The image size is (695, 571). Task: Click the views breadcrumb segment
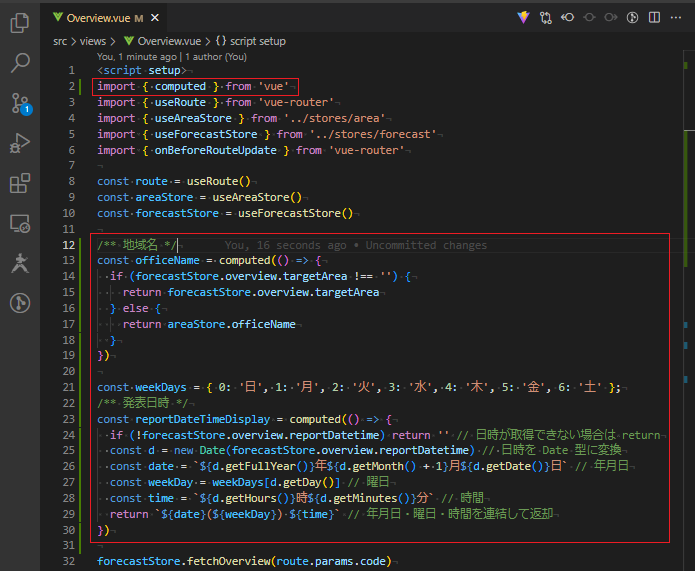pyautogui.click(x=93, y=41)
